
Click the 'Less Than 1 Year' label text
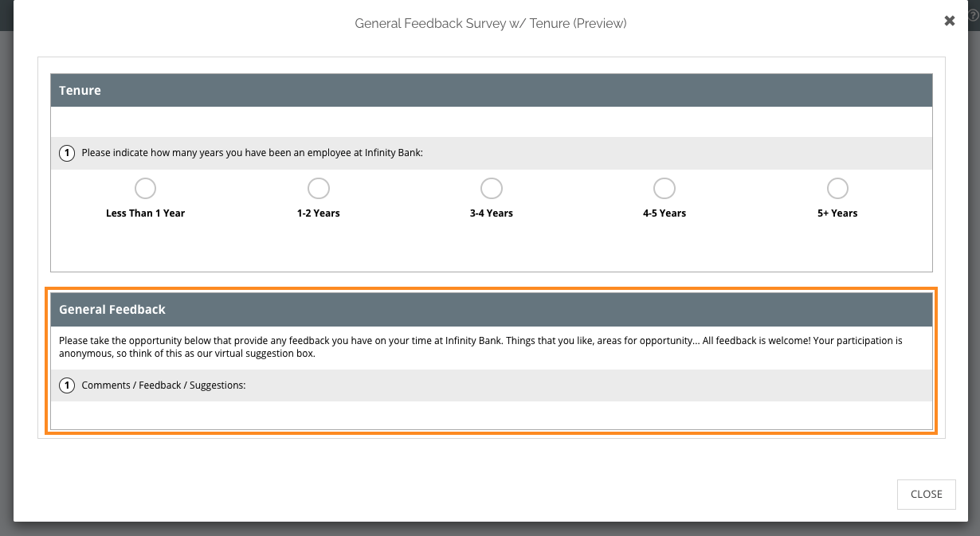[145, 213]
